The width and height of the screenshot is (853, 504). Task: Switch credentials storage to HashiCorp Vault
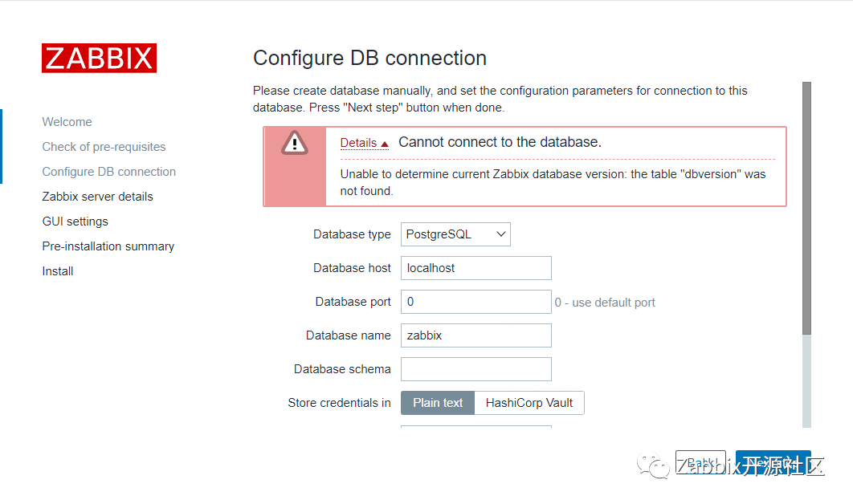point(529,403)
